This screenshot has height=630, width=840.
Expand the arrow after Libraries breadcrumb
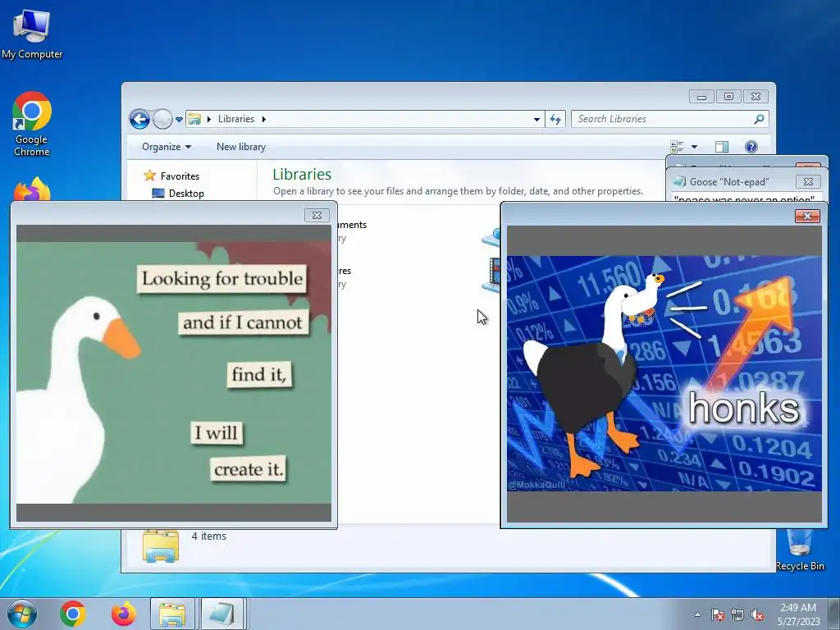tap(263, 119)
